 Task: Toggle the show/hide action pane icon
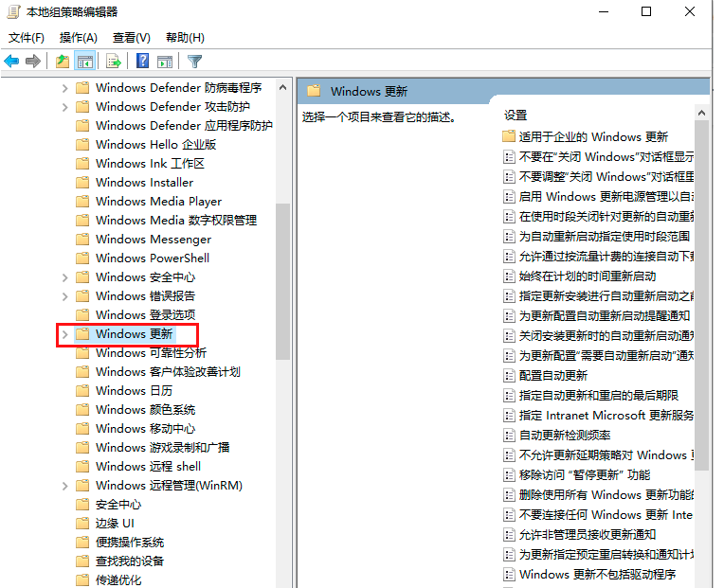pyautogui.click(x=165, y=62)
